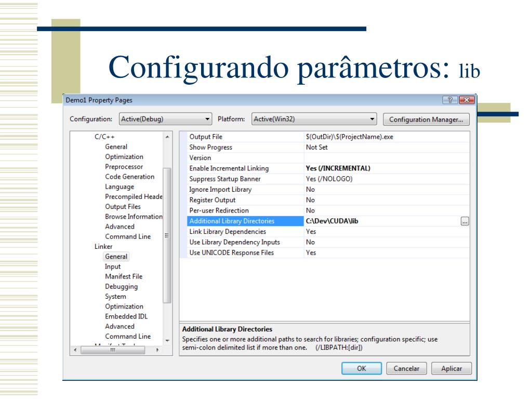Select Advanced under Linker
The width and height of the screenshot is (532, 399).
pos(120,326)
